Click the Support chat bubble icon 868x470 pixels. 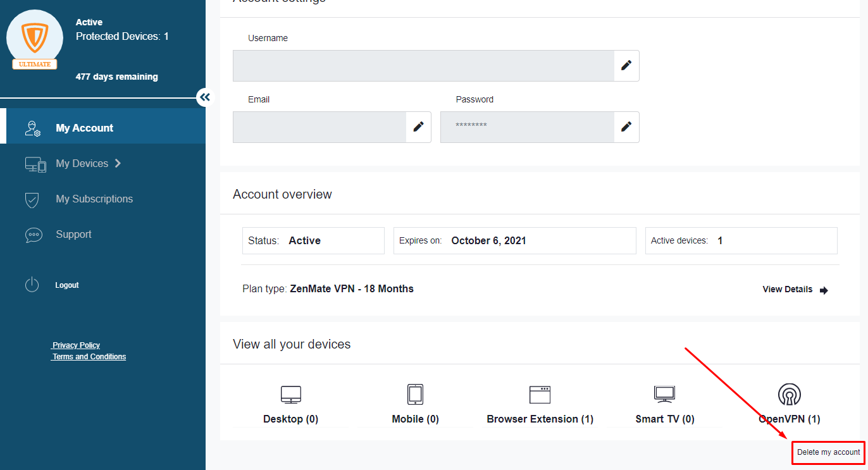[34, 235]
